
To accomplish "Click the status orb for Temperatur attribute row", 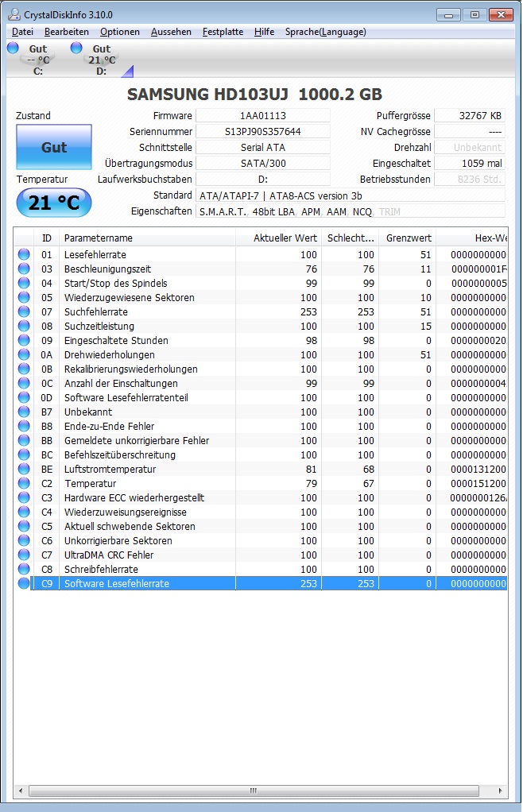I will [24, 483].
